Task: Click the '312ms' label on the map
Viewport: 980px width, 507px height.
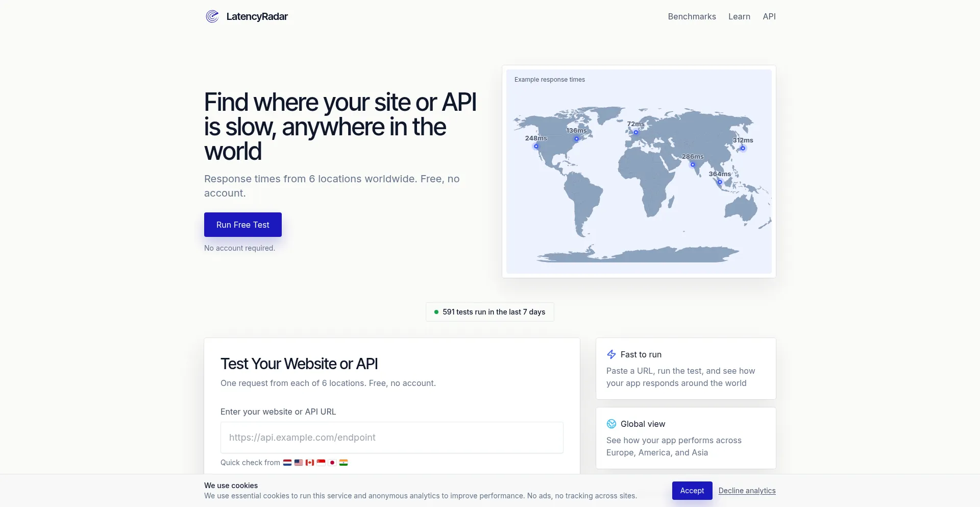Action: click(743, 140)
